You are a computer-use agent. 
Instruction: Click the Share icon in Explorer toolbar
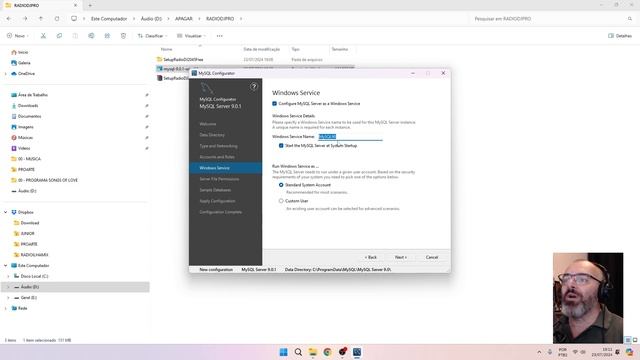tap(107, 36)
